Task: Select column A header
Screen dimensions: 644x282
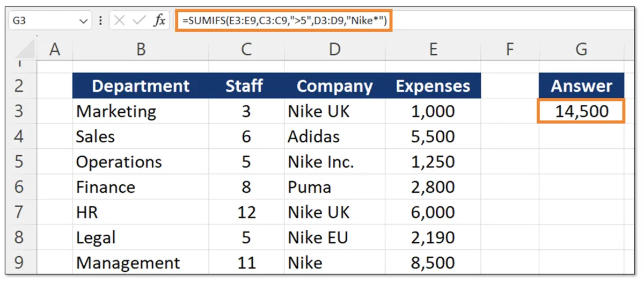Action: pyautogui.click(x=55, y=49)
